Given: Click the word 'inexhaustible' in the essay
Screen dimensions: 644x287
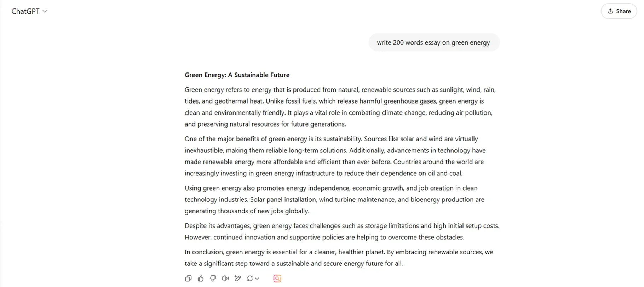Looking at the screenshot, I should [203, 150].
